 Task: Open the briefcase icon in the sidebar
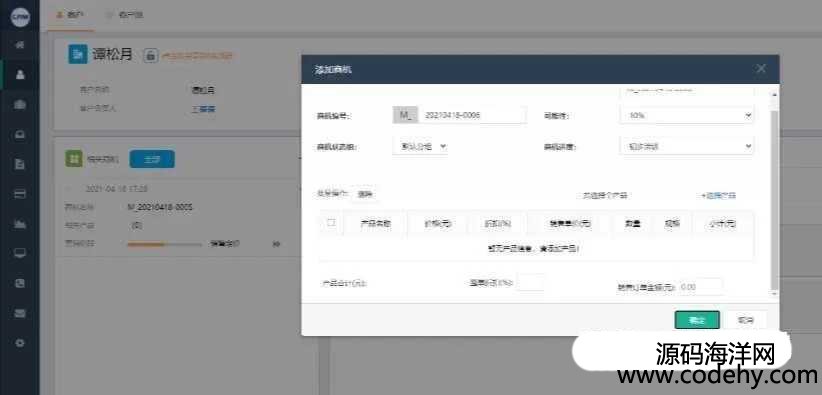(x=20, y=104)
